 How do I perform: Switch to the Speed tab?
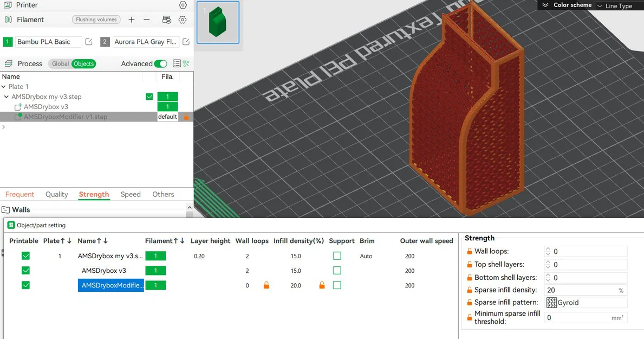[x=131, y=194]
